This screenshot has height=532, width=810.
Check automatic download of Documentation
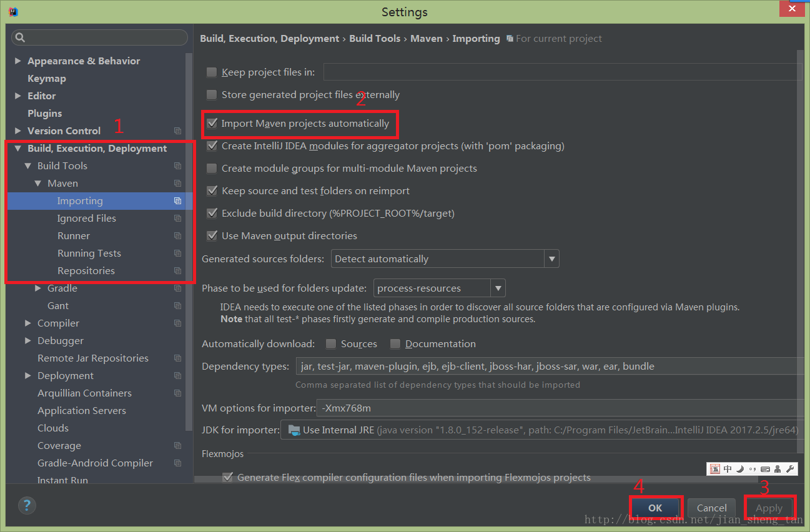tap(395, 344)
